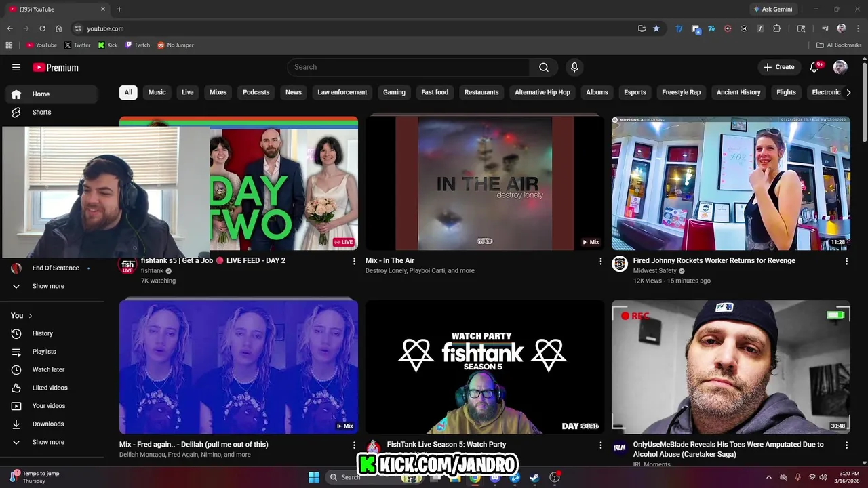Image resolution: width=868 pixels, height=488 pixels.
Task: Expand Show more under the You section
Action: 52,442
